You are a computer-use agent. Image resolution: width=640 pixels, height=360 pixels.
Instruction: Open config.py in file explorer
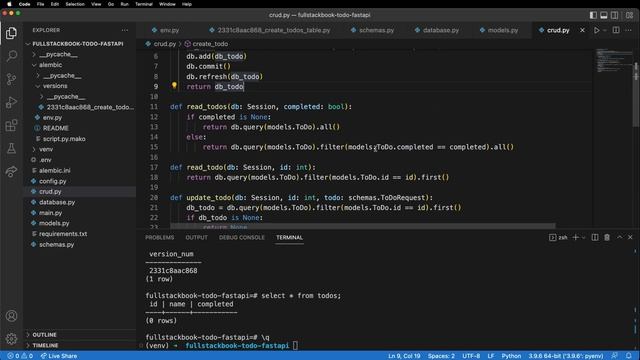pos(53,181)
